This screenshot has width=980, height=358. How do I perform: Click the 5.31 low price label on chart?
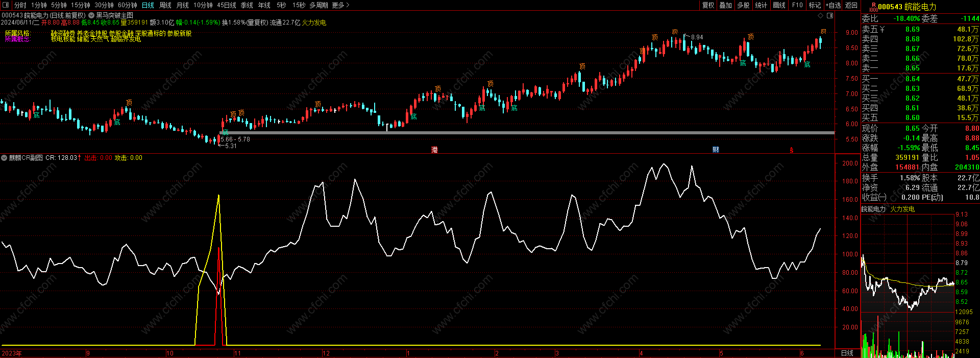point(230,146)
